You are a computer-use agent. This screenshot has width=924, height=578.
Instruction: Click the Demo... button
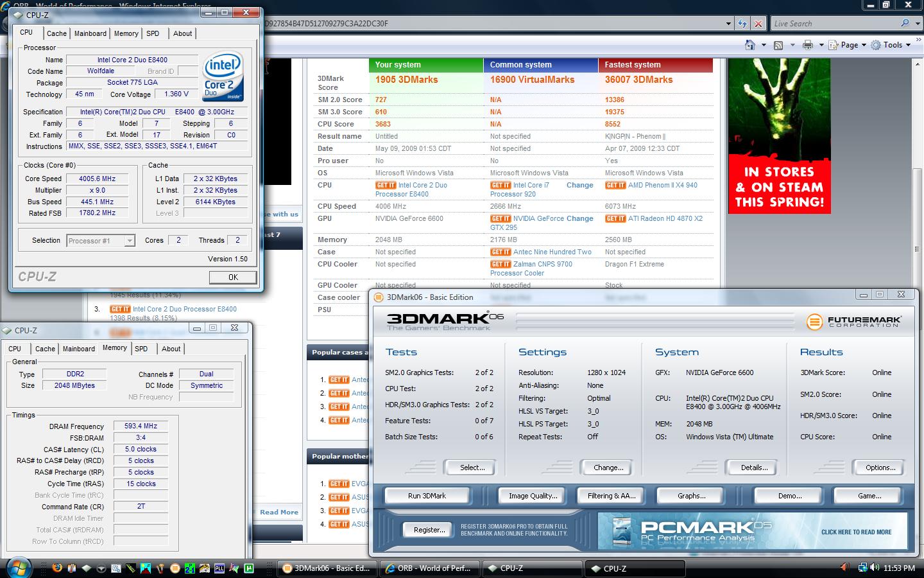[790, 496]
